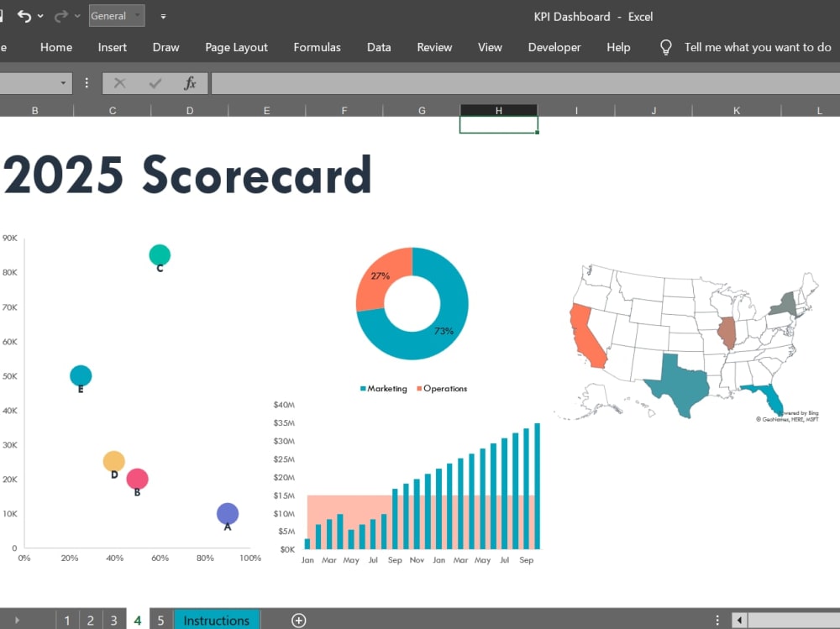This screenshot has width=840, height=629.
Task: Click the 90K axis label on bubble chart
Action: [9, 238]
